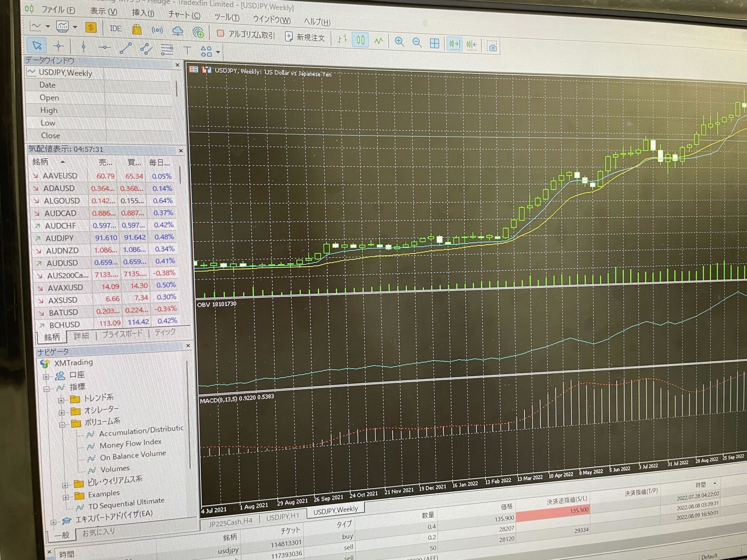Click the screenshot camera icon
Image resolution: width=747 pixels, height=560 pixels.
pos(492,47)
